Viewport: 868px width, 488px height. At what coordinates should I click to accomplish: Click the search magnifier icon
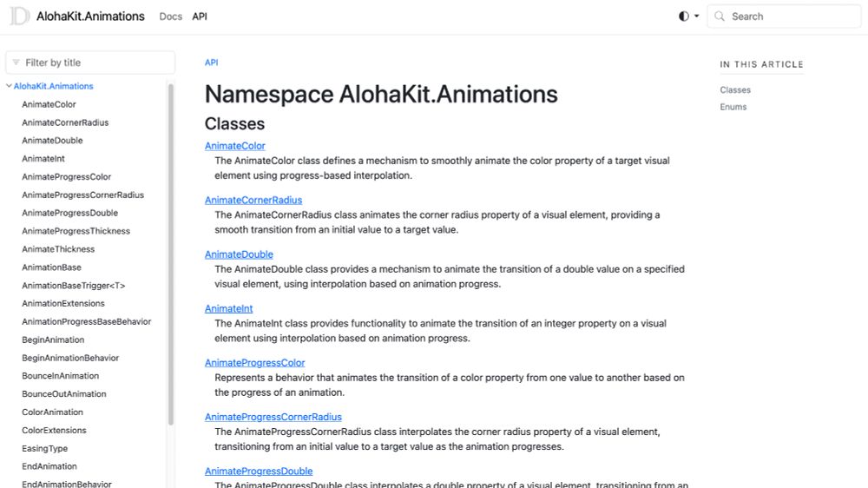point(719,16)
